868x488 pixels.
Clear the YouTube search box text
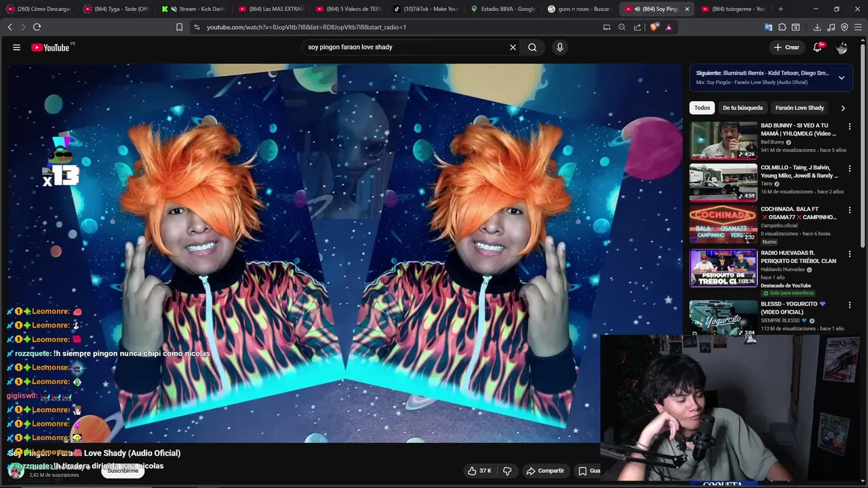tap(513, 47)
